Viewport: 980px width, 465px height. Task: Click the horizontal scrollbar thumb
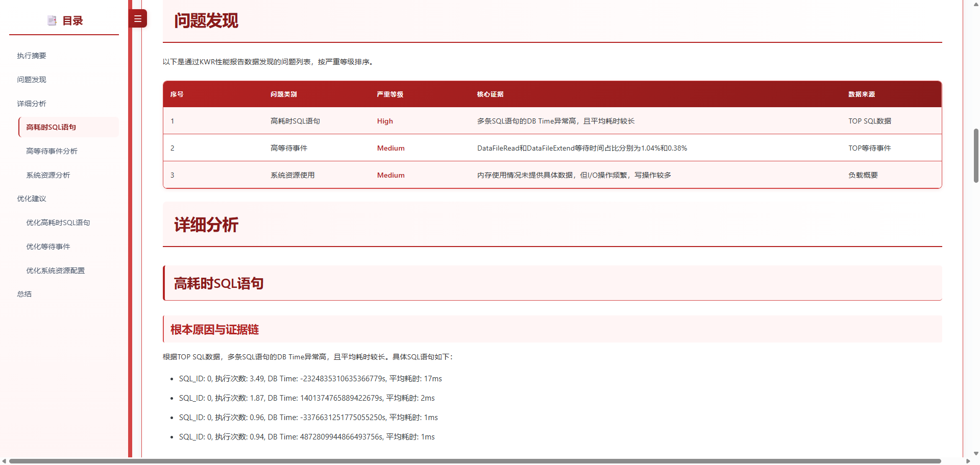coord(475,461)
